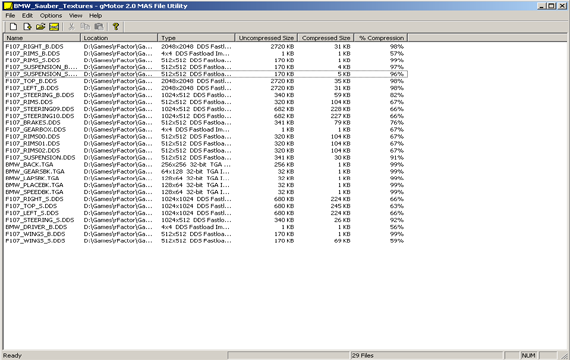The width and height of the screenshot is (570, 360).
Task: Click the yellow MAS file toolbar icon
Action: pos(54,27)
